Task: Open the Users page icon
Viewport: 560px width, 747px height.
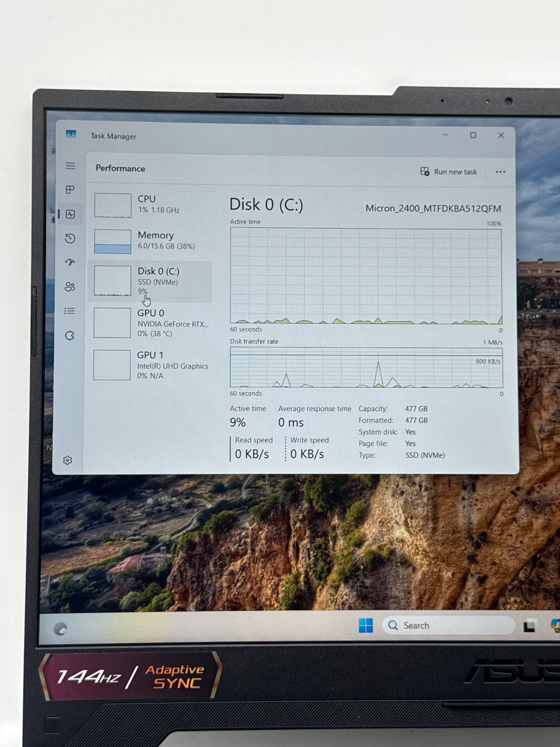Action: (70, 287)
